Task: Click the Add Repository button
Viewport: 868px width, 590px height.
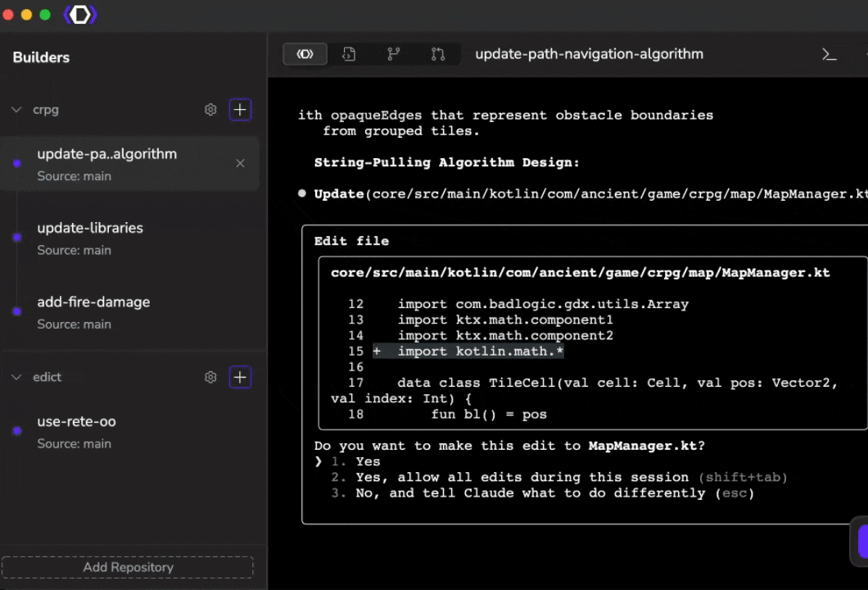Action: (x=127, y=567)
